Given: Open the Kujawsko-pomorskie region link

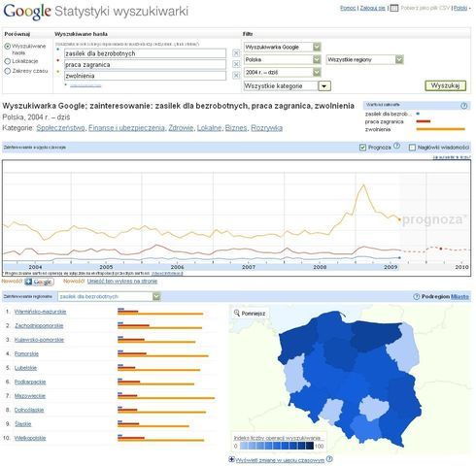Looking at the screenshot, I should tap(39, 340).
